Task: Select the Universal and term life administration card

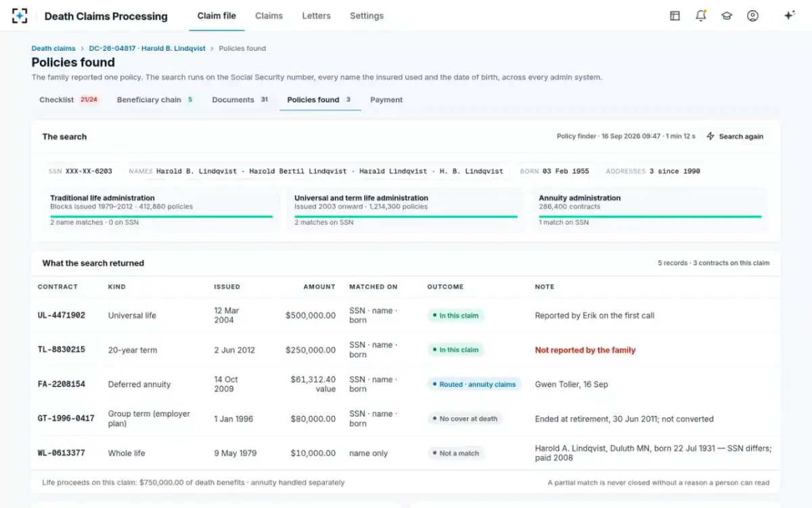Action: coord(406,210)
